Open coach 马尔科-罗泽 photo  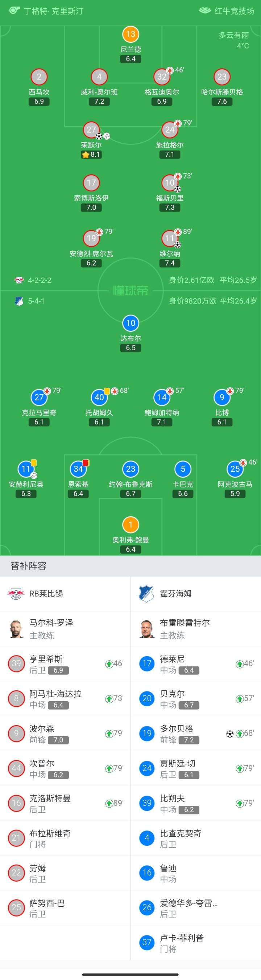tap(17, 629)
